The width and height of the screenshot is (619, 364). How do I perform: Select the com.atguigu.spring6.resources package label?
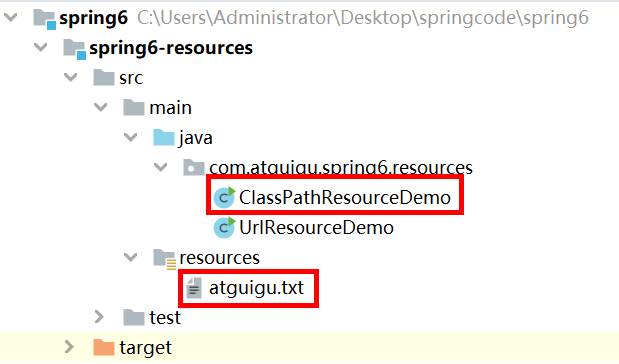click(x=341, y=168)
